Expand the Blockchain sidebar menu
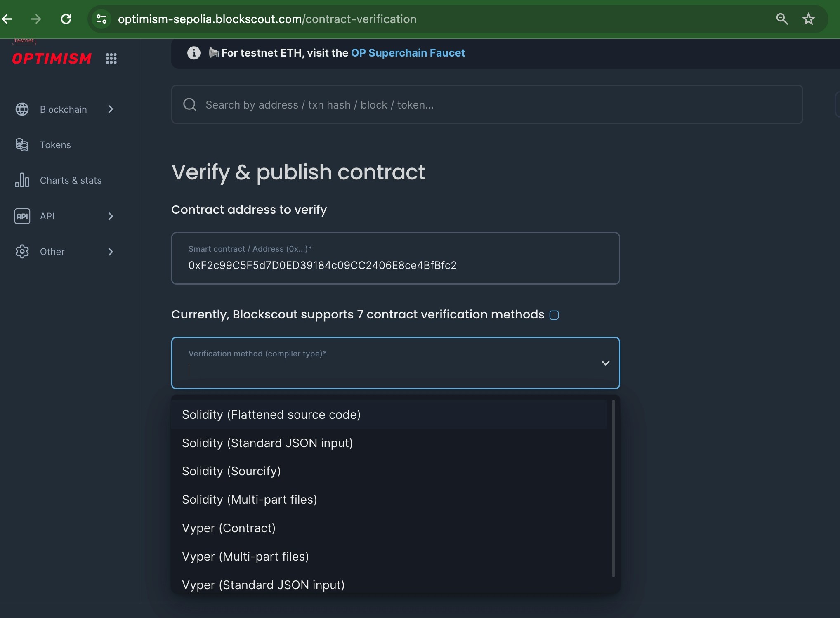 click(64, 109)
